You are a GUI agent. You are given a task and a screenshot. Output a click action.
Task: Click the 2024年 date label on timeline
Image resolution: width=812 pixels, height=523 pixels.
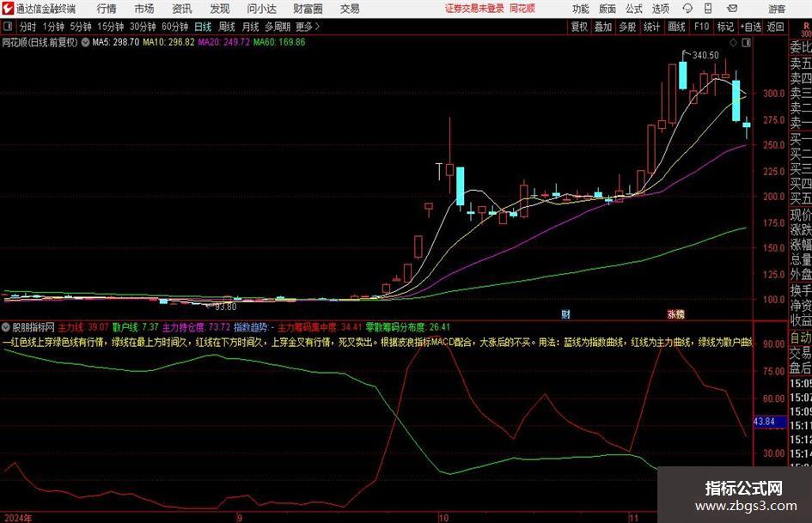[x=18, y=518]
